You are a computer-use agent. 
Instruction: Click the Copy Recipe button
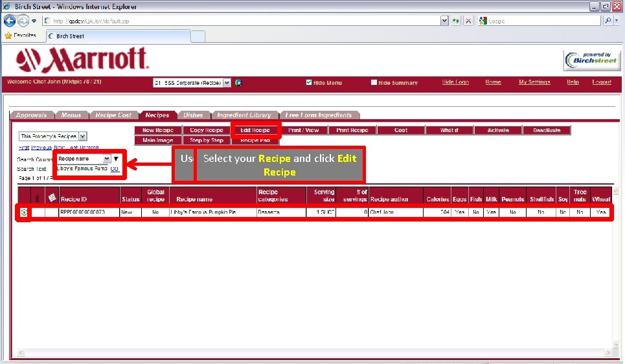pos(207,130)
